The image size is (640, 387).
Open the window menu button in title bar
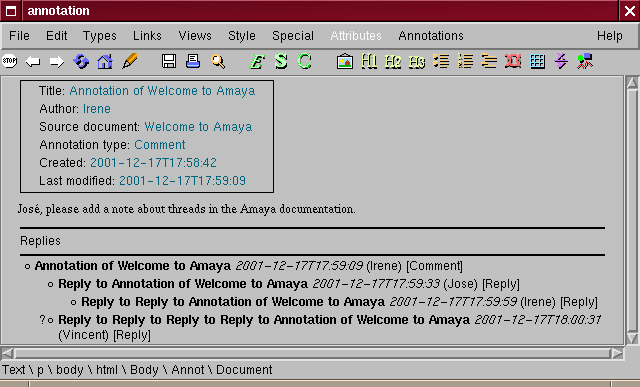click(x=11, y=11)
